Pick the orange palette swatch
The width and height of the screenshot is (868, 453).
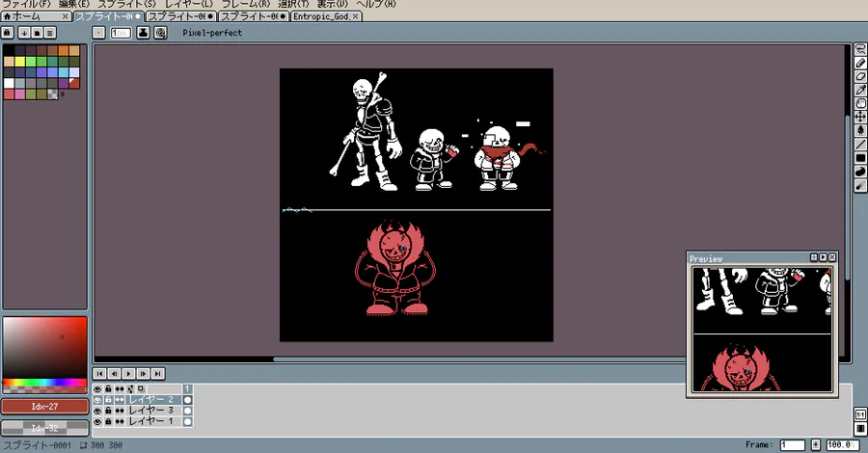tap(64, 50)
